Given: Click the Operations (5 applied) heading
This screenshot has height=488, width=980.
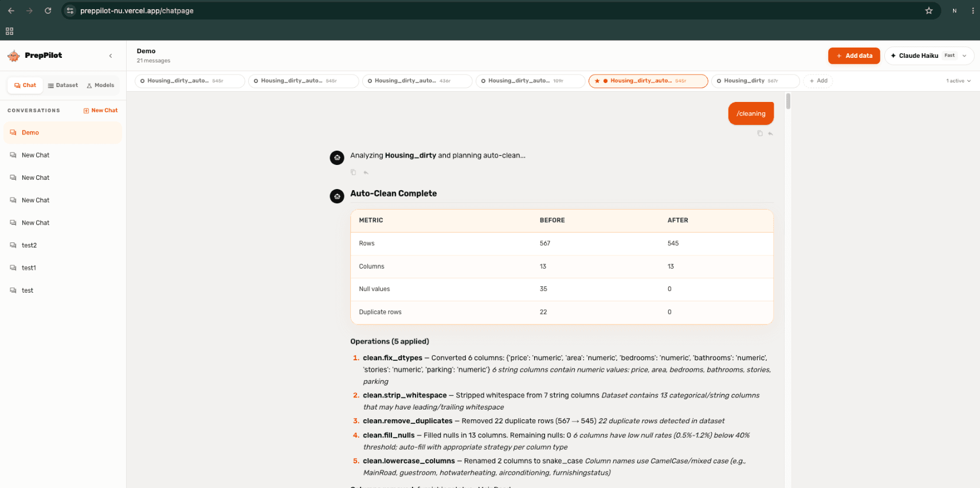Looking at the screenshot, I should (x=390, y=341).
